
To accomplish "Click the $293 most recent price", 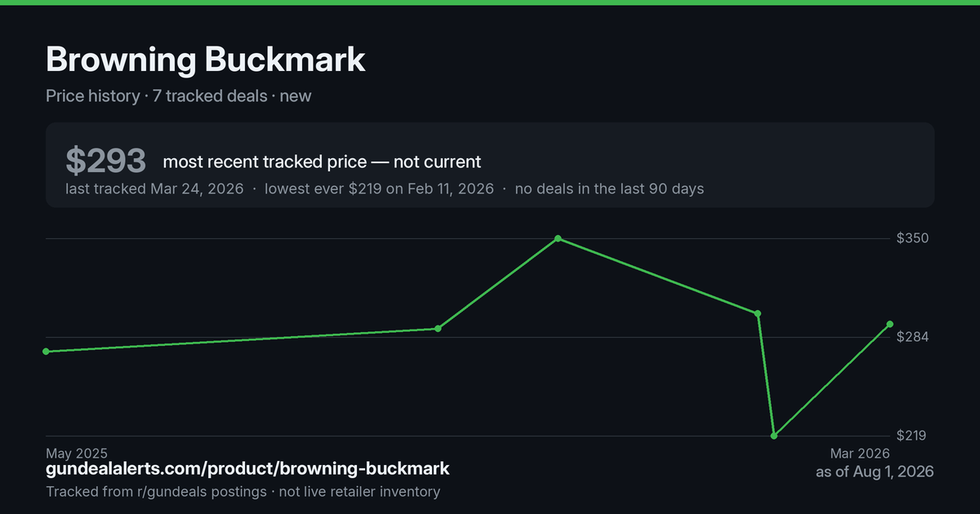I will tap(105, 162).
